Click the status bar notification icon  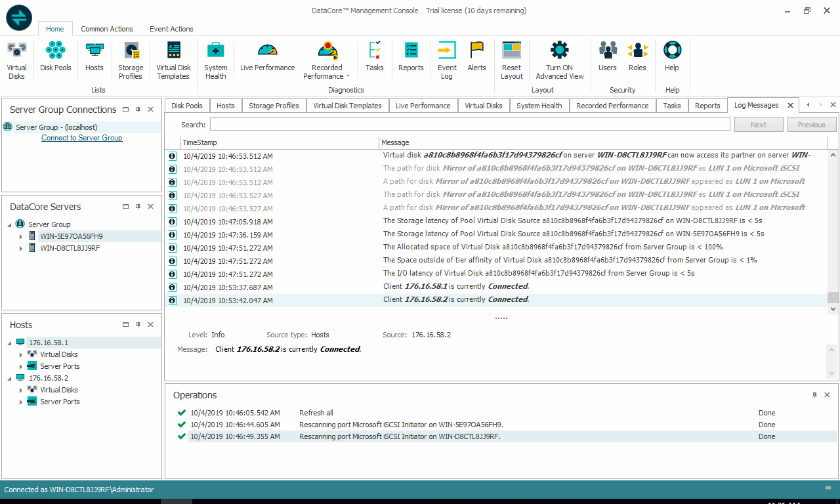point(828,489)
